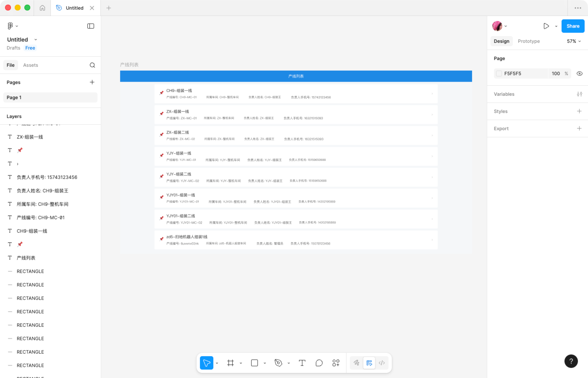The height and width of the screenshot is (378, 588).
Task: Click the home icon in tab bar
Action: 42,8
